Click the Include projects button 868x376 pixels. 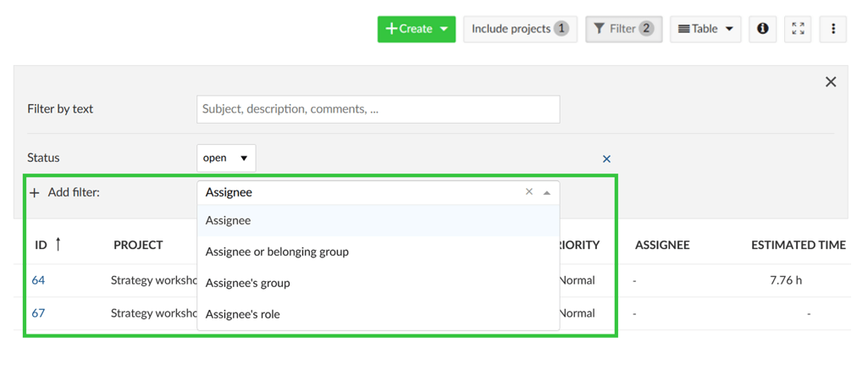pos(520,29)
